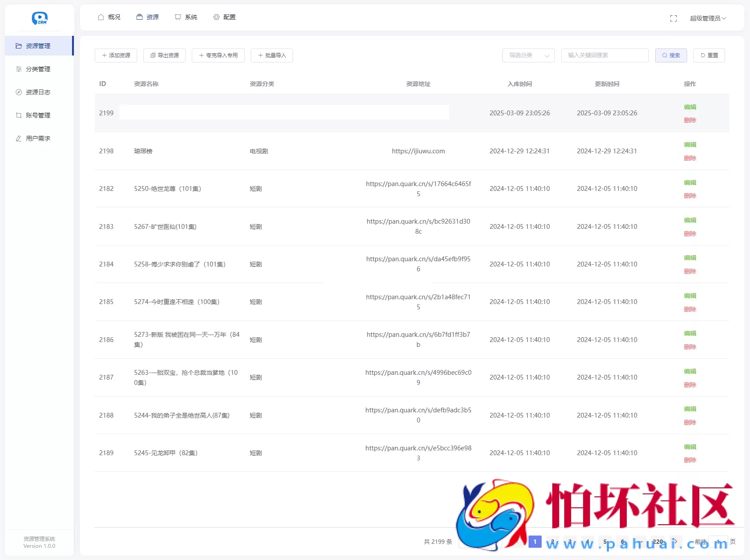Delete resource 2182 via 删除 link

pos(690,196)
